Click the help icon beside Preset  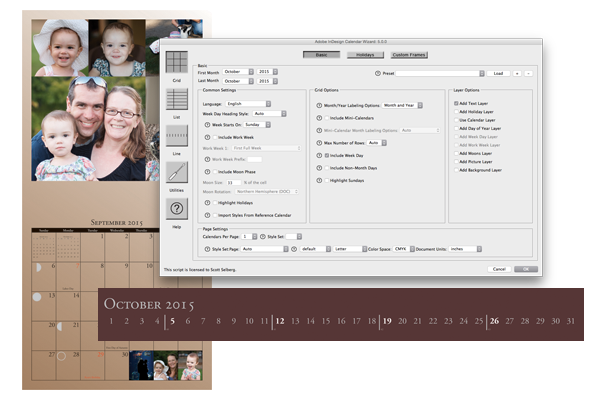click(378, 73)
